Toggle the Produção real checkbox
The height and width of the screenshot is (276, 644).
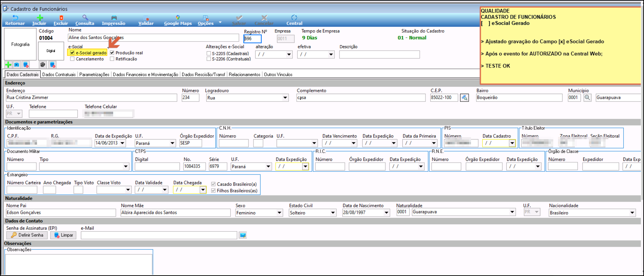[112, 53]
